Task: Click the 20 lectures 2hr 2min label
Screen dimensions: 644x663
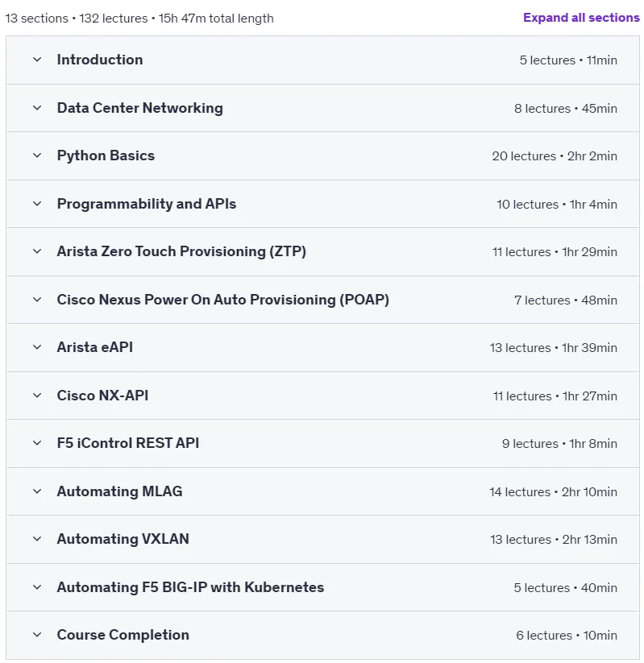Action: (555, 156)
